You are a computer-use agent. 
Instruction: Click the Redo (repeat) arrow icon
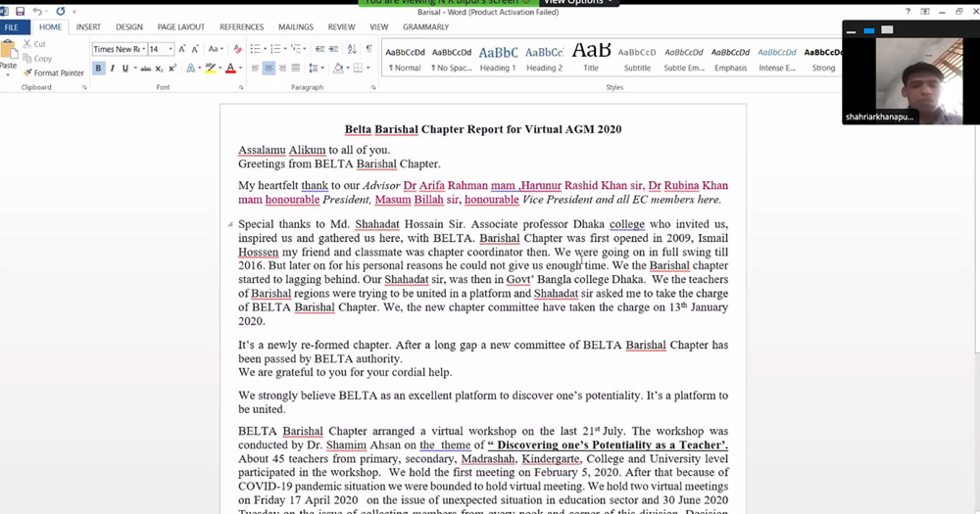61,11
